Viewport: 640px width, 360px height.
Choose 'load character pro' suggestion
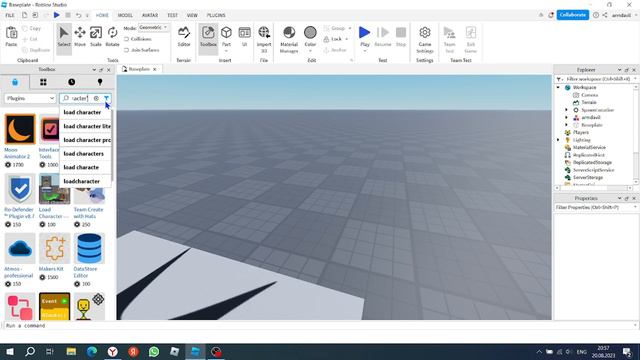(85, 140)
